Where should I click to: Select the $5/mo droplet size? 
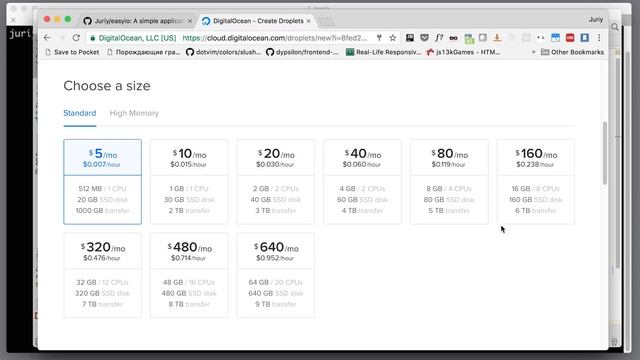click(102, 182)
